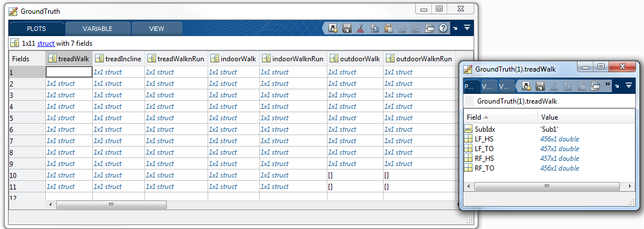Click Switch Windows icon in treadWalk window
The height and width of the screenshot is (229, 644).
coord(595,86)
